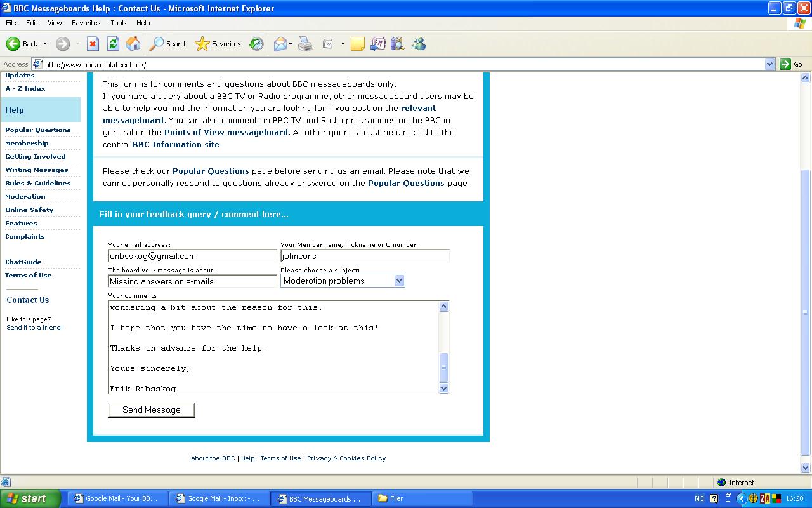Open the Tools menu

[x=119, y=23]
